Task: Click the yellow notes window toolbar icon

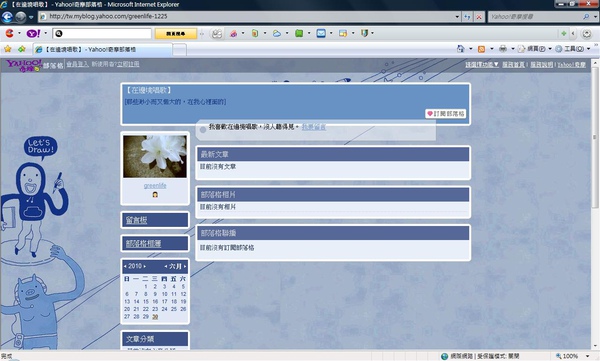Action: pyautogui.click(x=343, y=34)
